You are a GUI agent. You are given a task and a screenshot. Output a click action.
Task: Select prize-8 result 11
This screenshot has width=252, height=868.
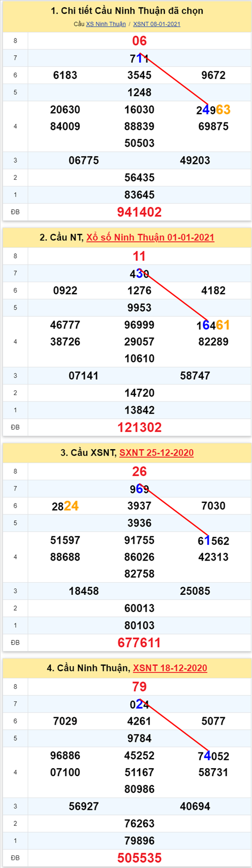[x=140, y=256]
